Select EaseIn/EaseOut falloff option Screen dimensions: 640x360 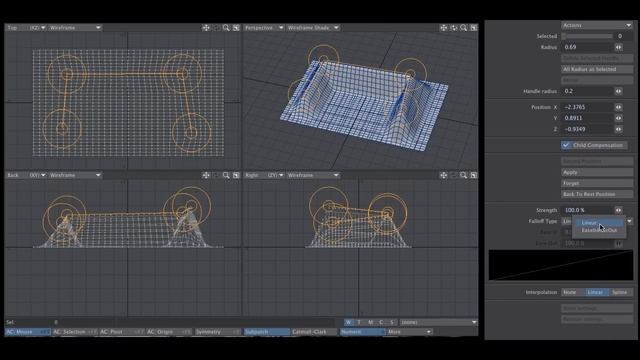click(x=598, y=231)
